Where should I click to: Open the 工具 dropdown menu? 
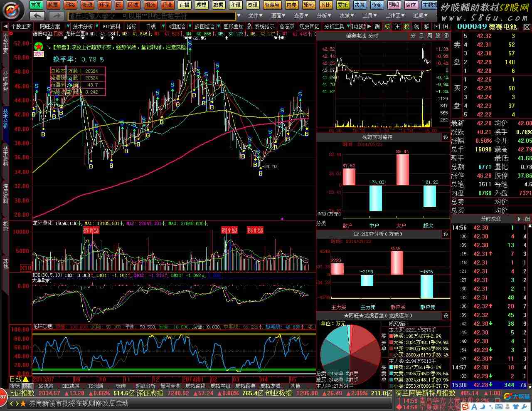point(369,16)
